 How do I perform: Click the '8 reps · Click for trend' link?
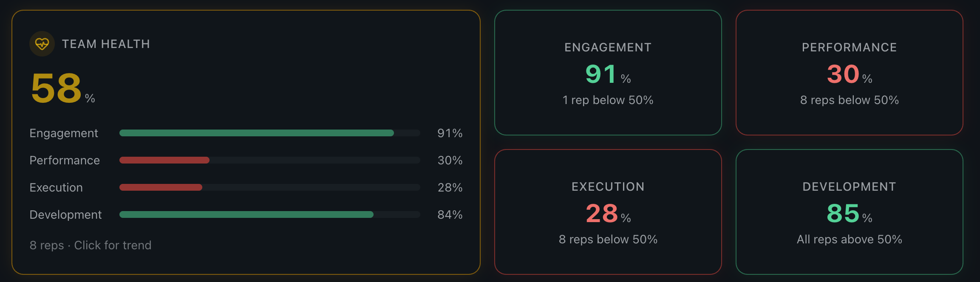(x=90, y=245)
